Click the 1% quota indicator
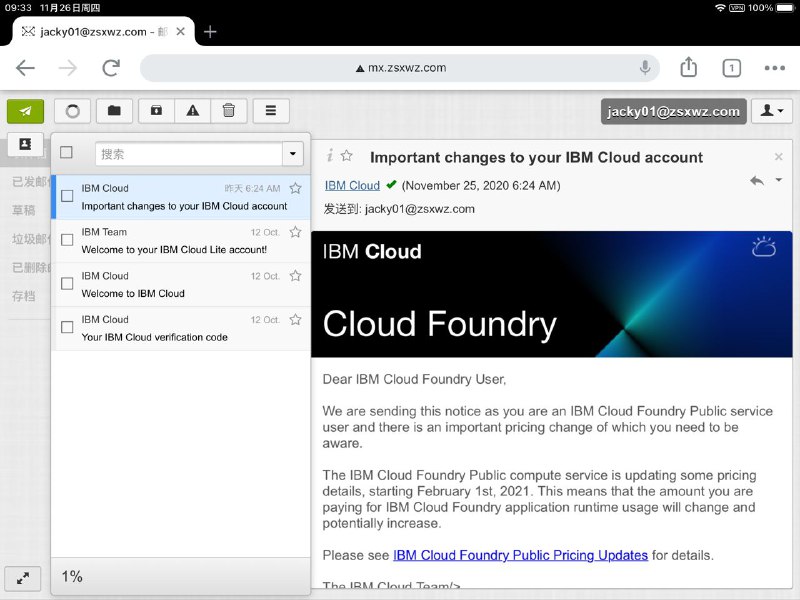The width and height of the screenshot is (800, 600). click(x=72, y=577)
